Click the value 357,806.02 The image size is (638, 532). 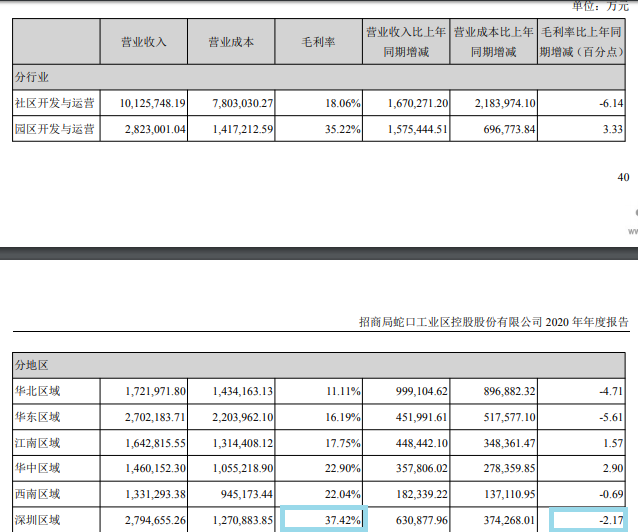422,469
